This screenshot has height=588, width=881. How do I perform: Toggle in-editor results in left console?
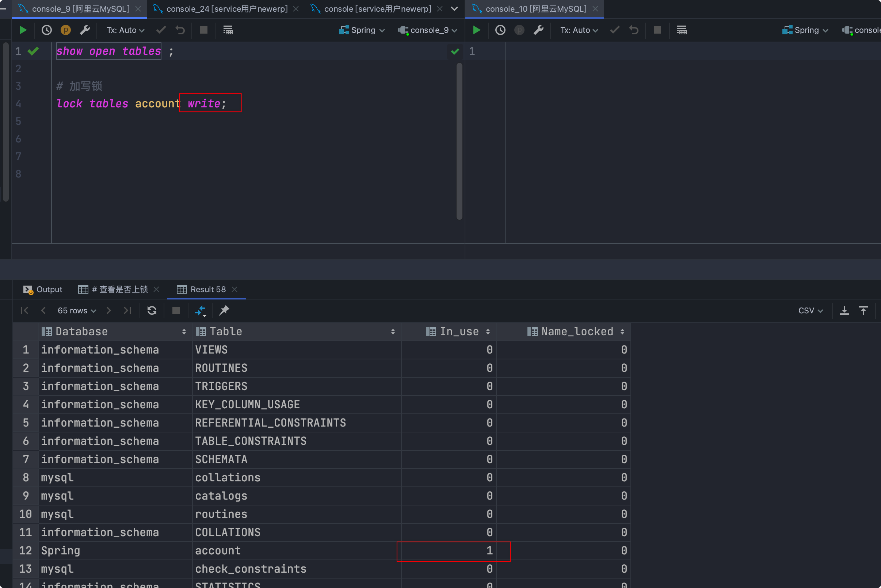(x=228, y=30)
